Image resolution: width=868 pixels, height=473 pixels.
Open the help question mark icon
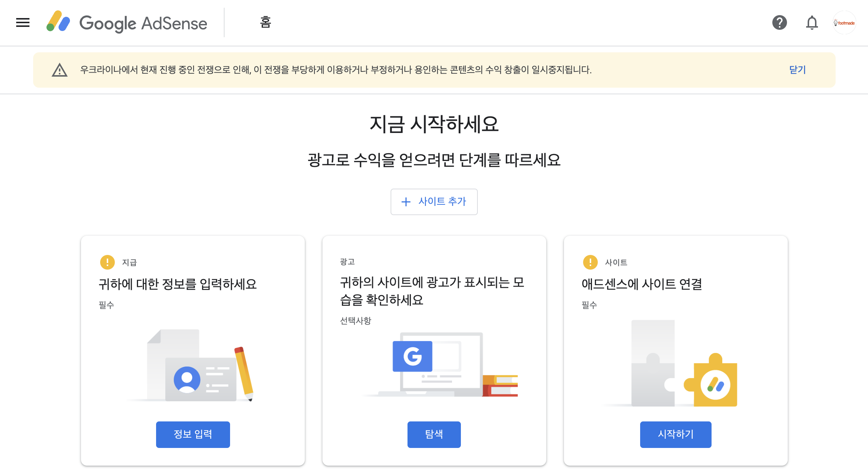coord(779,23)
